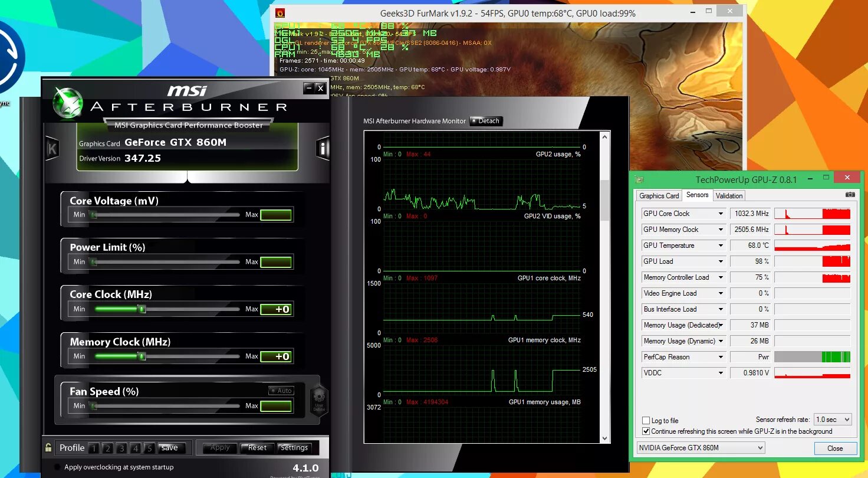Open the GPU-Z Validation tab

[x=729, y=196]
